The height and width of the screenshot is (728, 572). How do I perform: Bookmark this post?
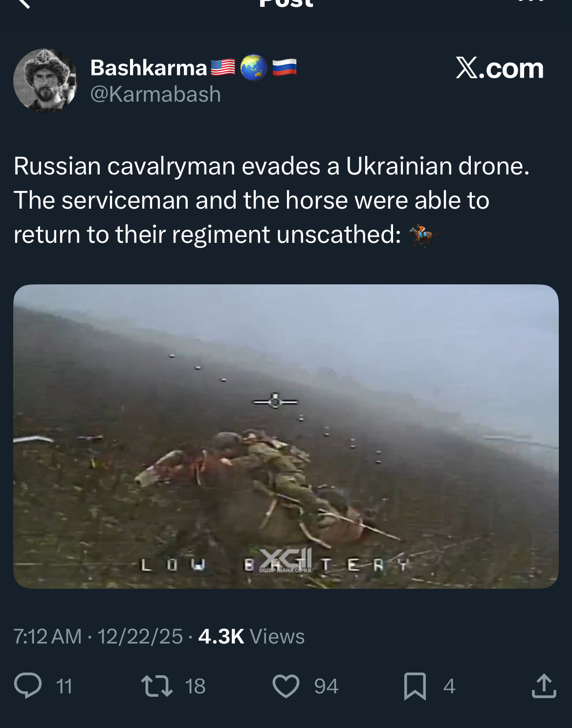[415, 686]
